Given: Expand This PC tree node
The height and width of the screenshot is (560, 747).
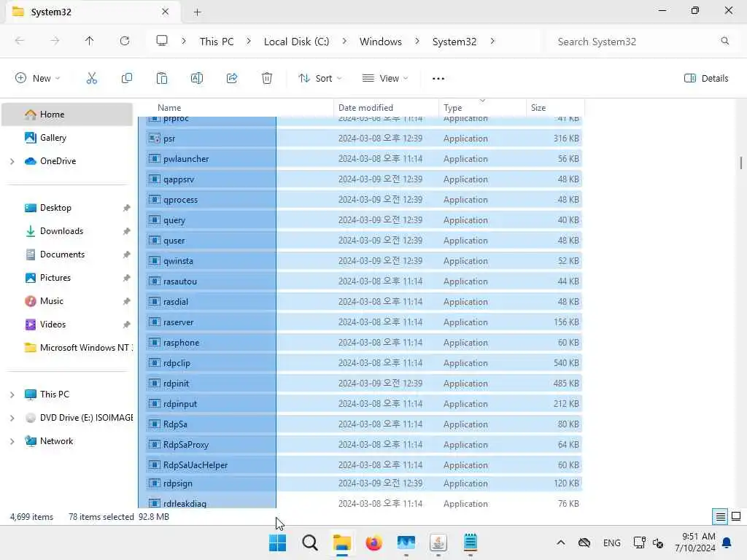Looking at the screenshot, I should pyautogui.click(x=12, y=394).
